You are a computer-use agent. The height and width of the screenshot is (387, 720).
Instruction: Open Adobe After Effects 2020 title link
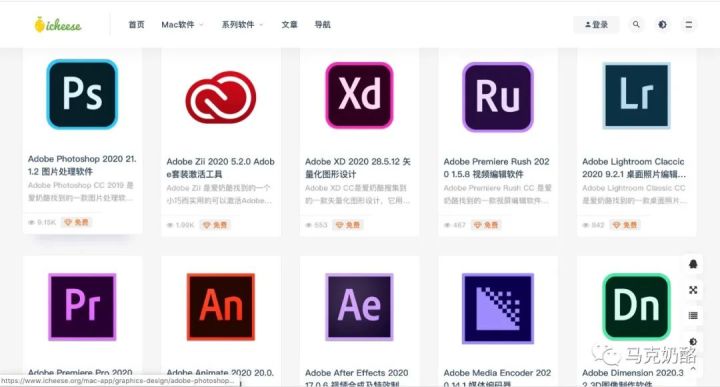coord(357,378)
